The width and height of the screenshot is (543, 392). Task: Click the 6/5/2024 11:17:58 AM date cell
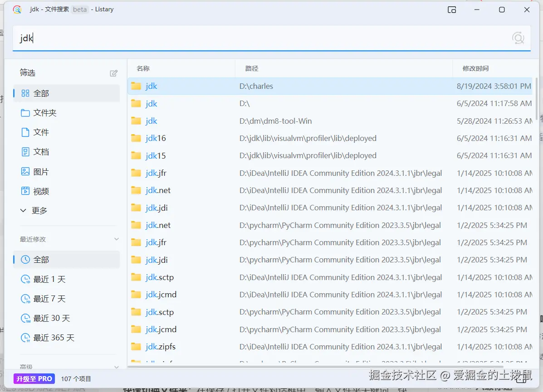[x=494, y=103]
